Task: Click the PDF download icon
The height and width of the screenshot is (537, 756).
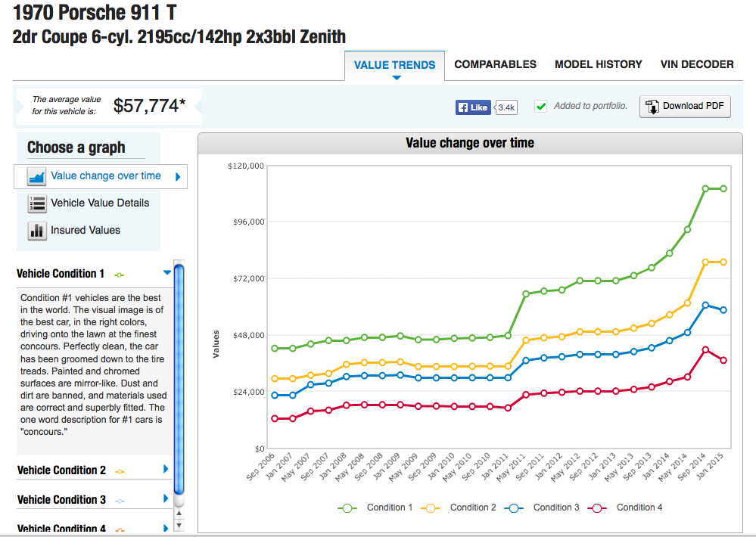Action: tap(651, 107)
